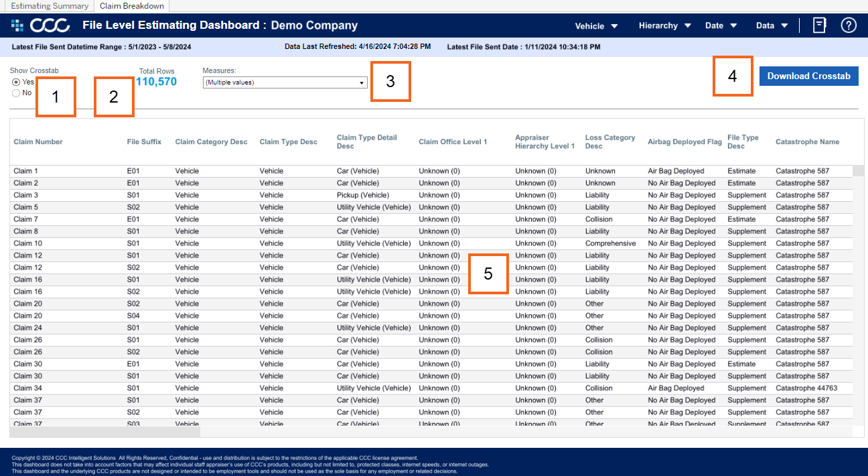The image size is (868, 476).
Task: Open the Data filter dropdown
Action: point(772,26)
